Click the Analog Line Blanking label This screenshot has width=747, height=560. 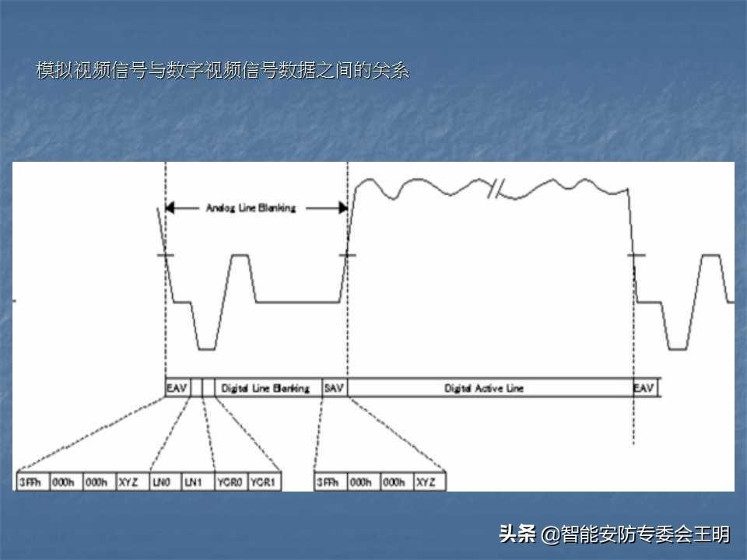click(251, 208)
